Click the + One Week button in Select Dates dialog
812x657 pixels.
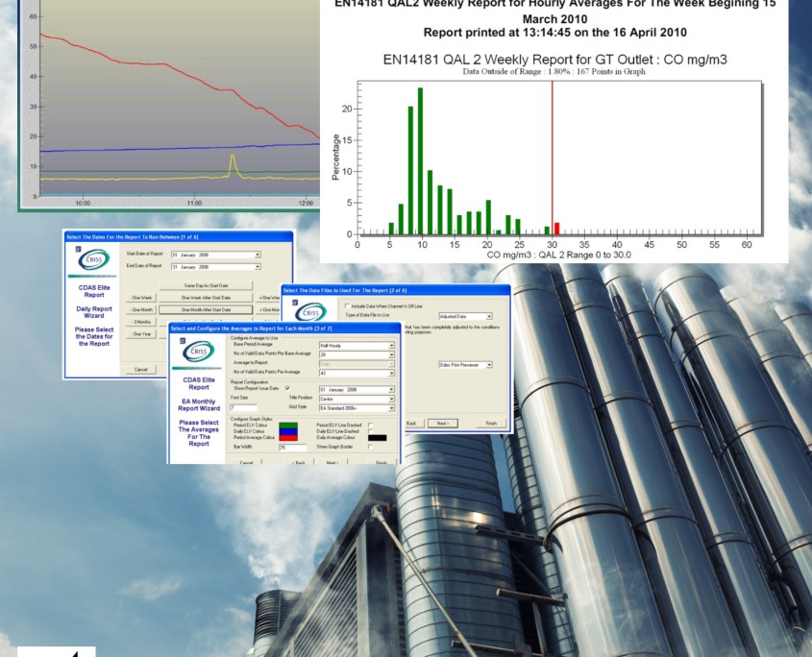pyautogui.click(x=268, y=298)
